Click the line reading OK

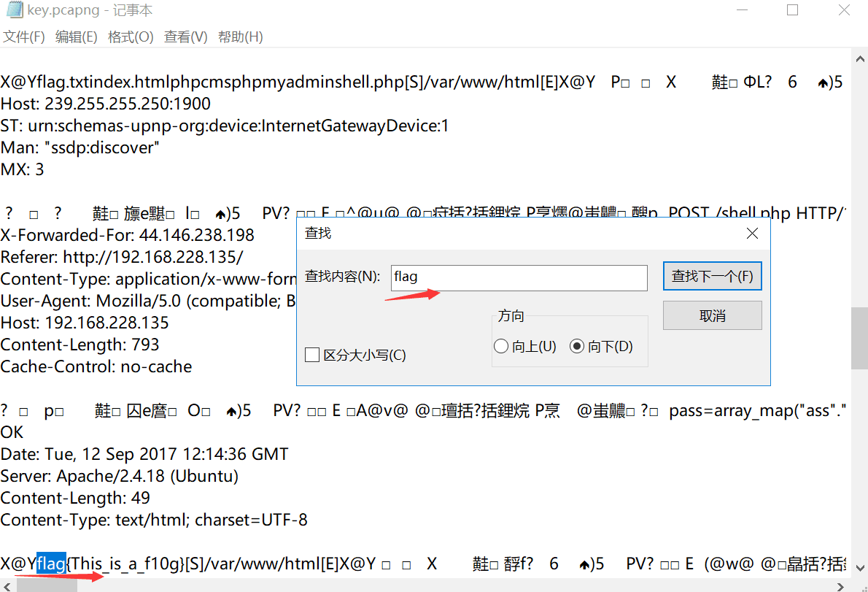[x=12, y=432]
